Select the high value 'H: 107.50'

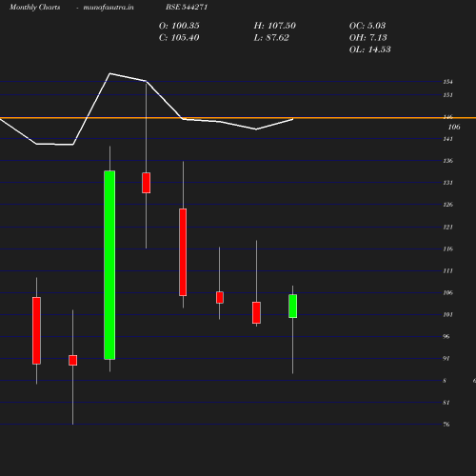(x=275, y=26)
